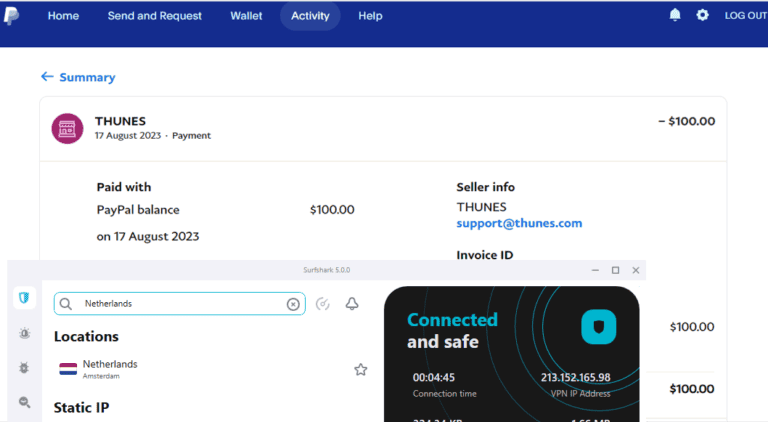Click the PayPal logo icon
The width and height of the screenshot is (768, 422).
tap(11, 16)
